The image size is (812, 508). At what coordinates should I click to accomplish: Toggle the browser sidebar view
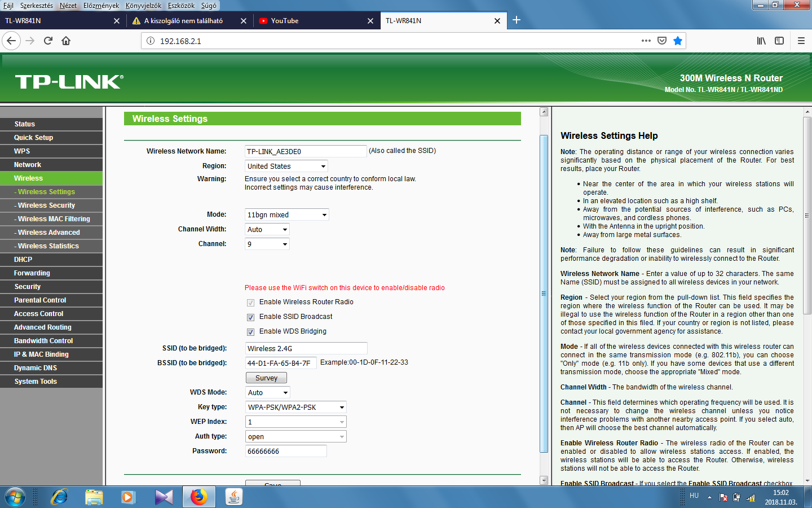pos(779,41)
